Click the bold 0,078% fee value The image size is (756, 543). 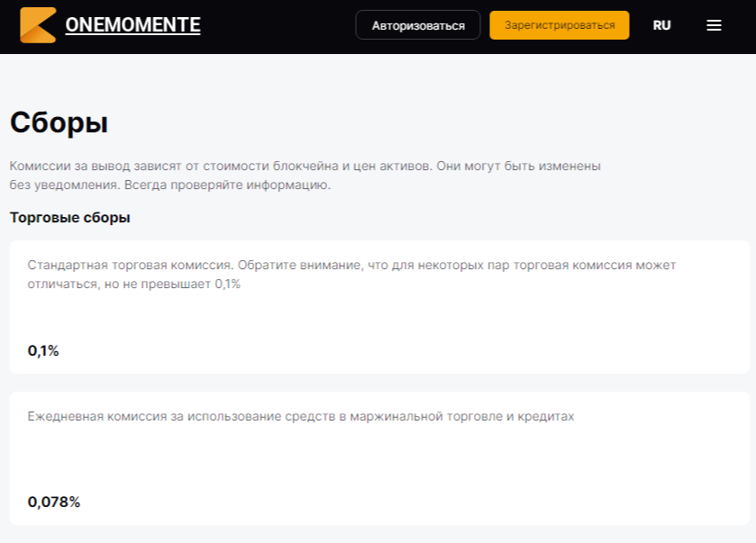[x=54, y=502]
